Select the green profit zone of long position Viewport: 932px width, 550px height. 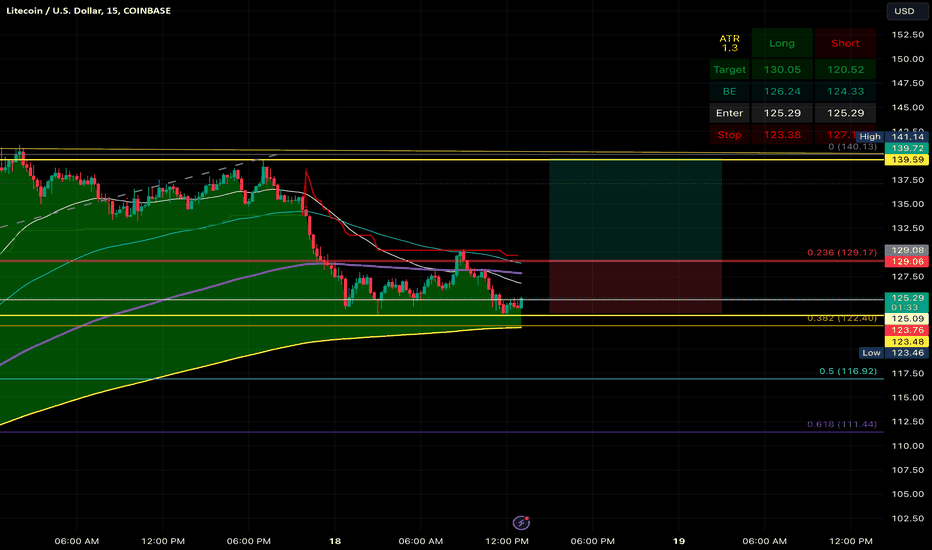(x=635, y=210)
